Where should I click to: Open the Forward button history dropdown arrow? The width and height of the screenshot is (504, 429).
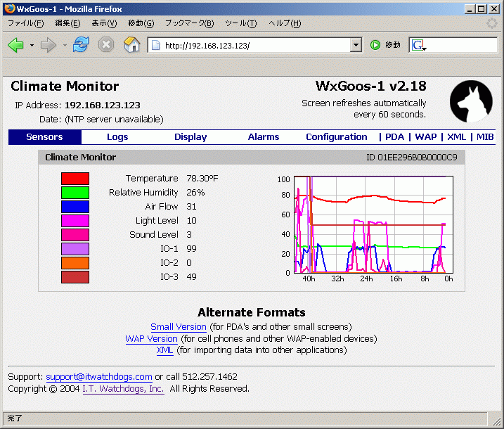(x=65, y=45)
